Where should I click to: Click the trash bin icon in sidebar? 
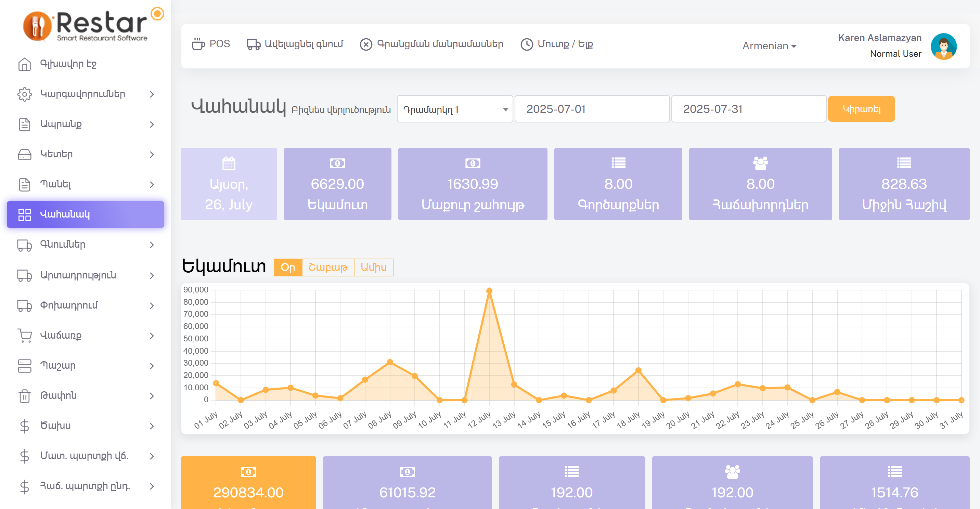click(x=24, y=396)
